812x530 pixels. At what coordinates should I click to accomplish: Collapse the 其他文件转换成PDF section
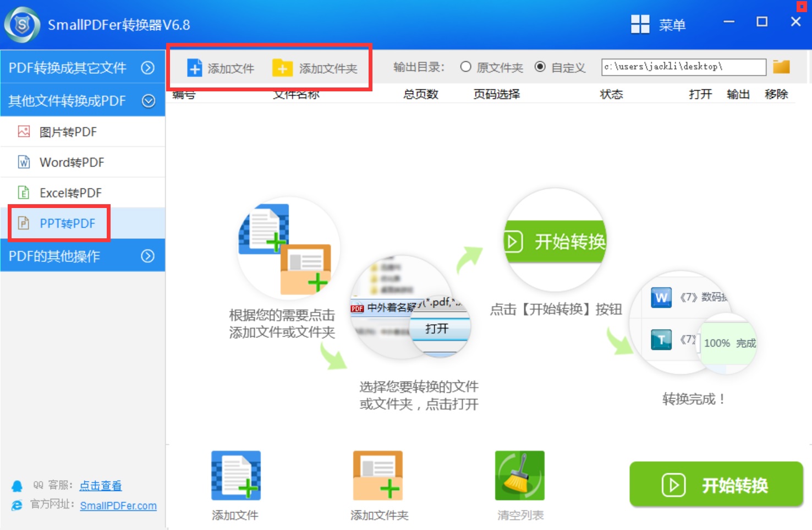tap(83, 101)
